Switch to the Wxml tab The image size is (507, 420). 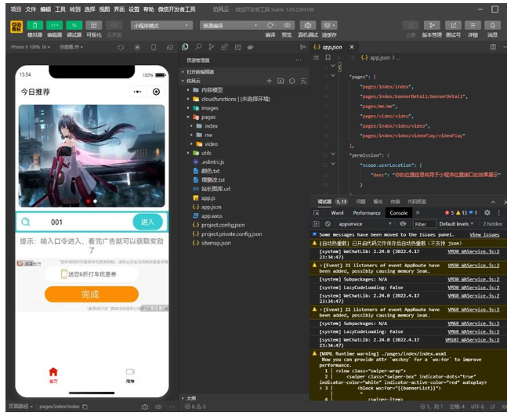coord(337,213)
